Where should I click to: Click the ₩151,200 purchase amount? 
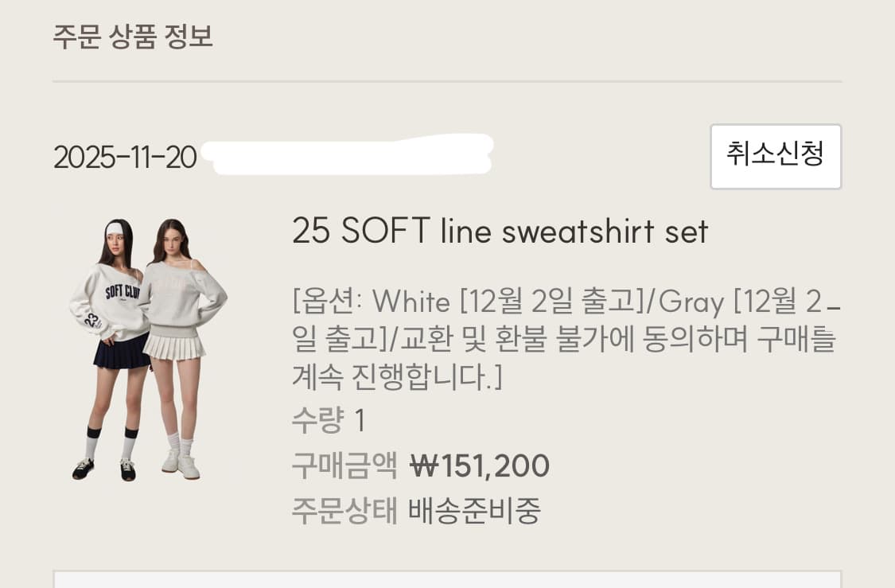pyautogui.click(x=480, y=465)
